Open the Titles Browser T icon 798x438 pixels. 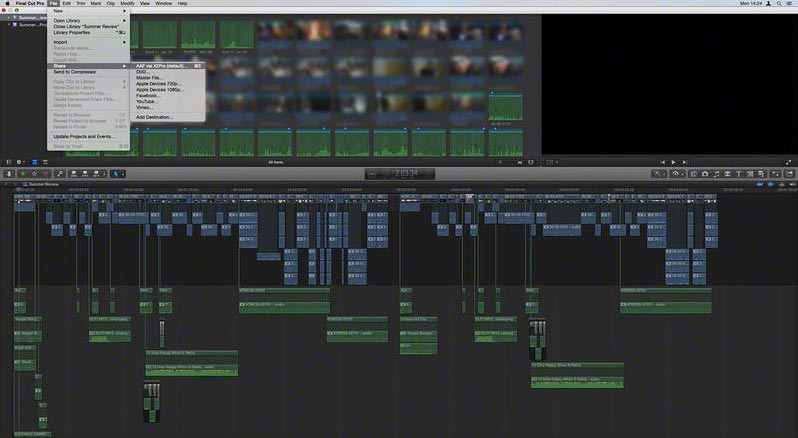tap(738, 174)
